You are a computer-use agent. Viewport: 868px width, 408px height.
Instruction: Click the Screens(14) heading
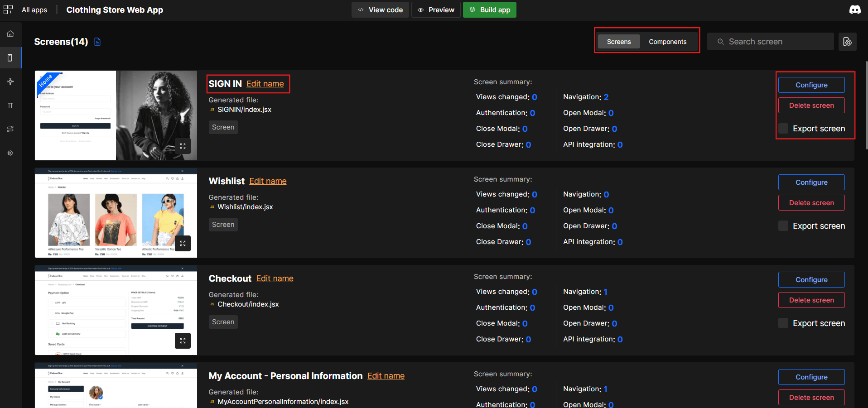(x=61, y=42)
